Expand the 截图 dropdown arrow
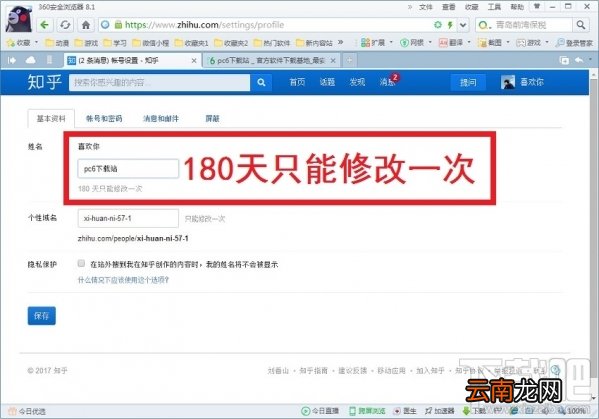This screenshot has width=599, height=419. 508,42
